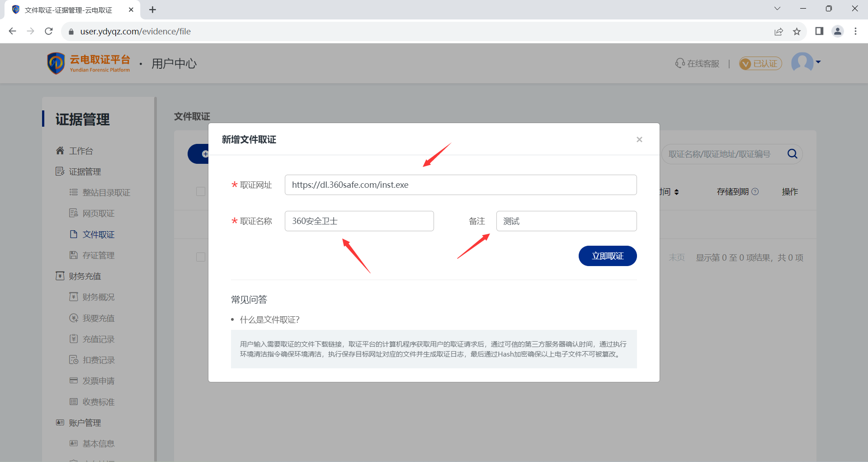Click the 云电取证平台 logo
This screenshot has width=868, height=462.
coord(89,63)
